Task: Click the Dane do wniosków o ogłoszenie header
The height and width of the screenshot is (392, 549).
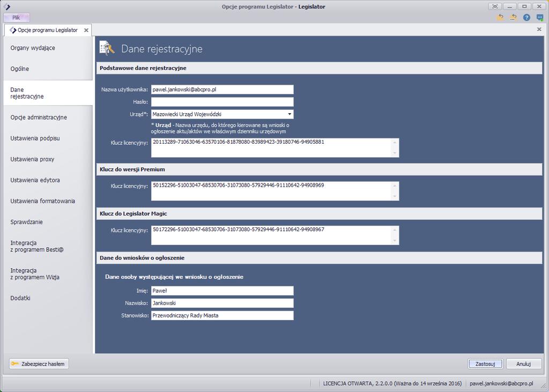Action: (320, 258)
